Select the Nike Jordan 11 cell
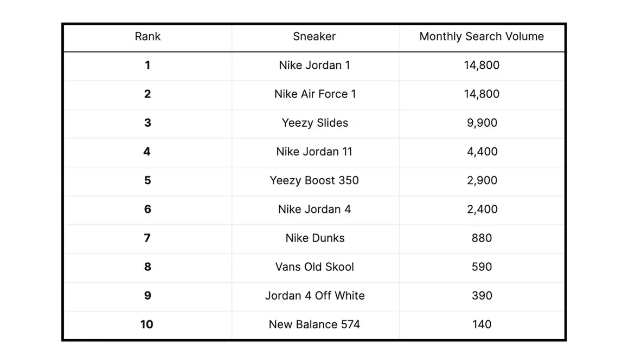This screenshot has height=364, width=629. [314, 152]
